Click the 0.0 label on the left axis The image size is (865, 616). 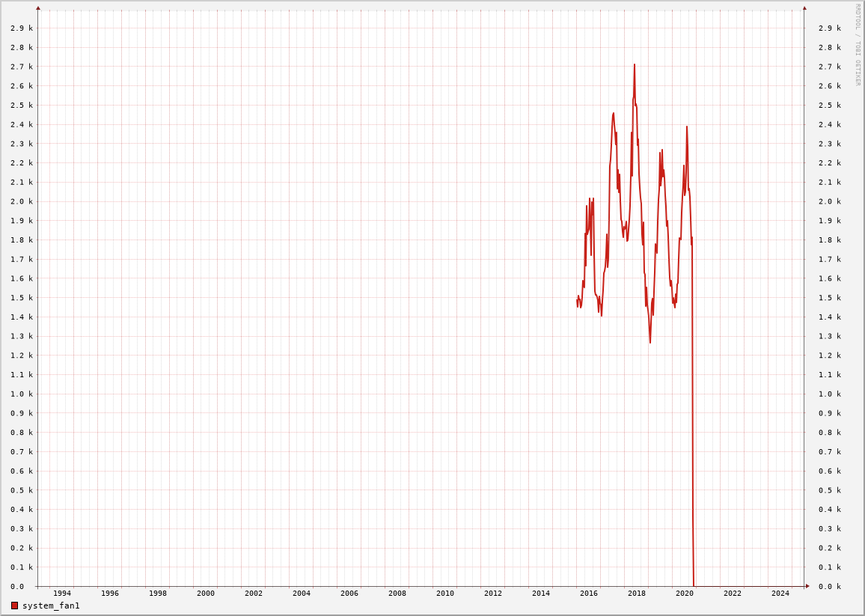[17, 587]
